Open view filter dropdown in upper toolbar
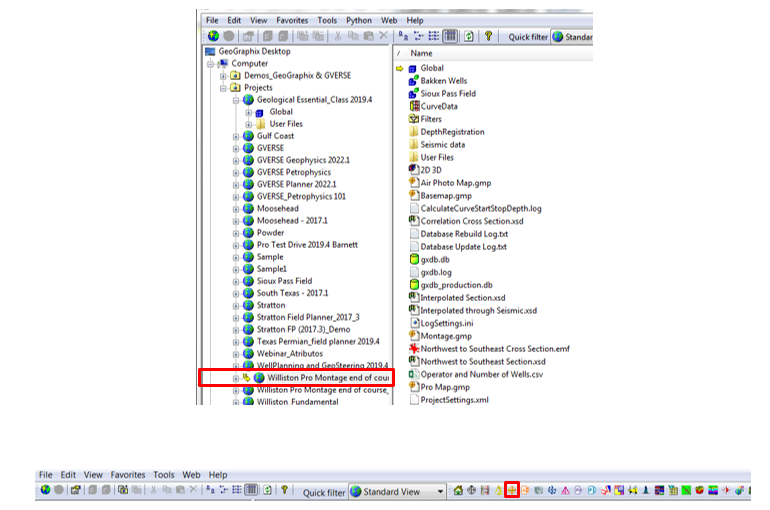The width and height of the screenshot is (770, 510). (572, 37)
